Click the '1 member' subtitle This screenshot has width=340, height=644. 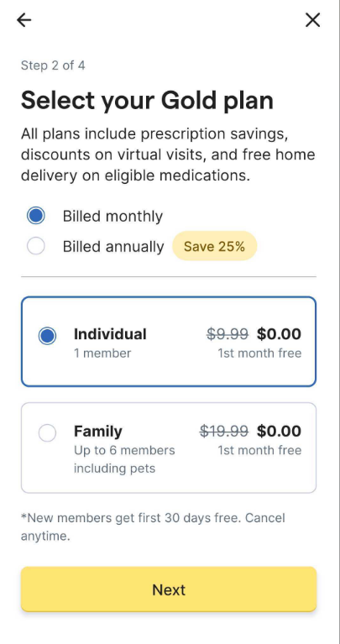(x=102, y=353)
